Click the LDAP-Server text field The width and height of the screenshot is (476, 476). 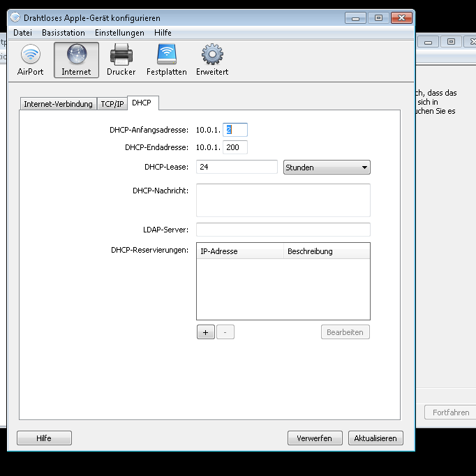click(283, 230)
